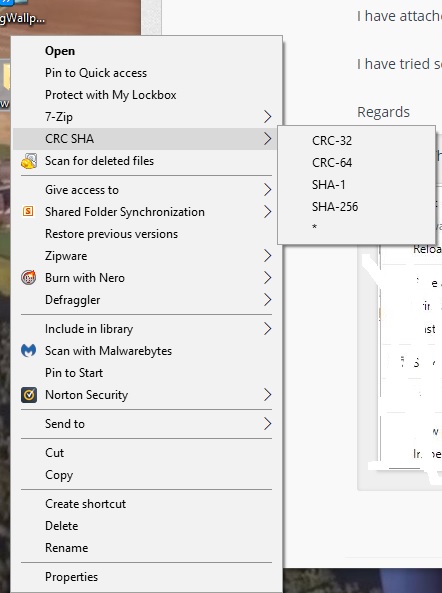Select Pin to Quick access
The image size is (442, 593).
pyautogui.click(x=147, y=73)
